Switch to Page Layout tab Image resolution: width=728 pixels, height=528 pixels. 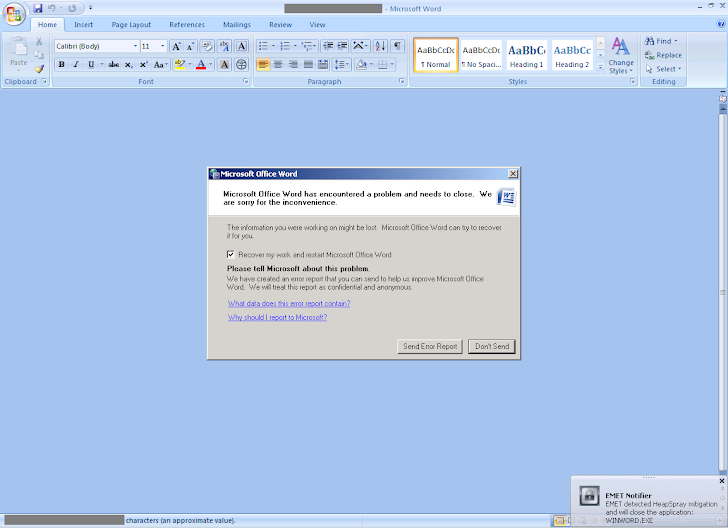coord(131,25)
